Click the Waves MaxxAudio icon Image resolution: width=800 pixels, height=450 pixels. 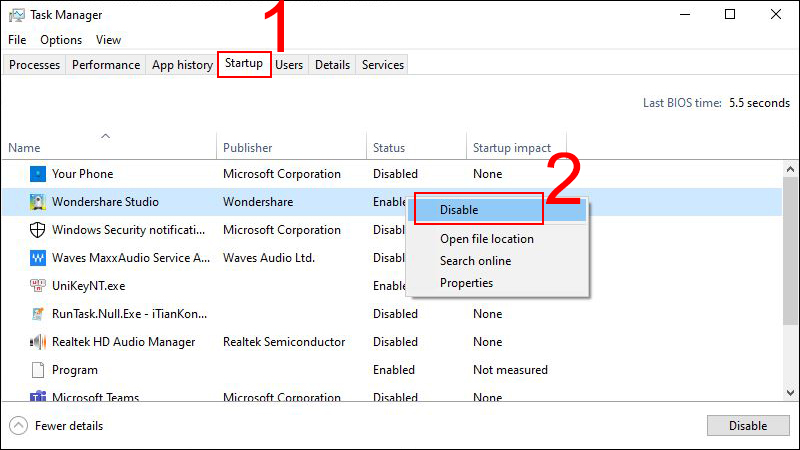[x=38, y=258]
